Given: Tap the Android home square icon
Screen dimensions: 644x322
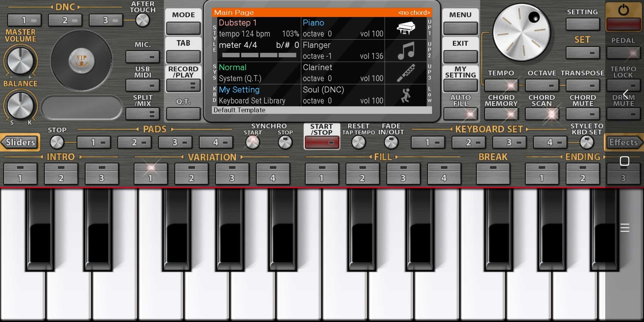Looking at the screenshot, I should (x=624, y=161).
